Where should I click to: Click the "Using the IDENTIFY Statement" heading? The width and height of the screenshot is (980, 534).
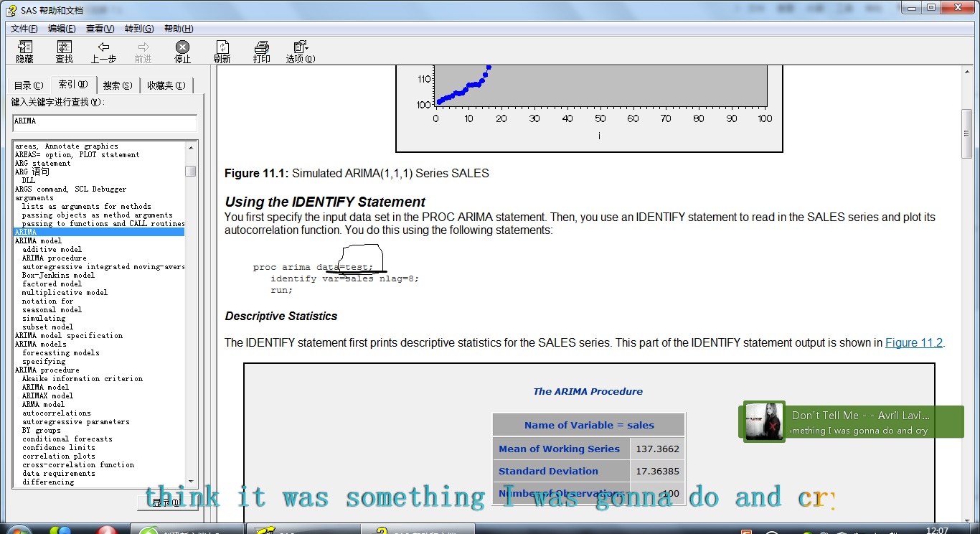(325, 202)
